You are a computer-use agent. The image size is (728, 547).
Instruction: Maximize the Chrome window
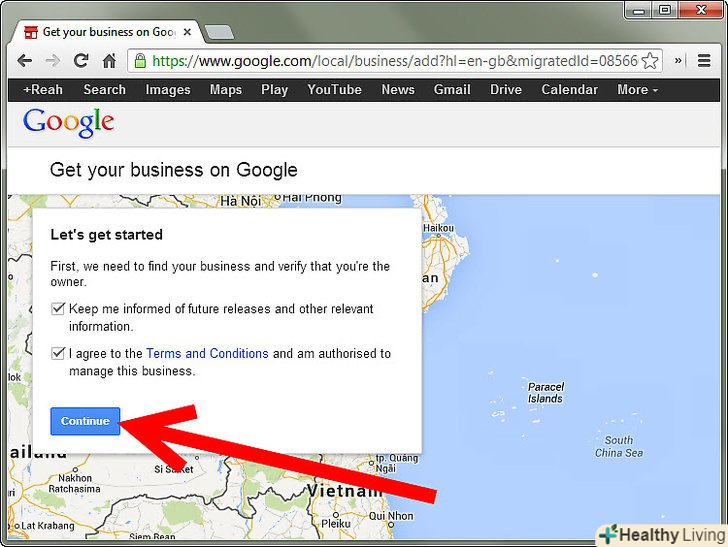[665, 10]
